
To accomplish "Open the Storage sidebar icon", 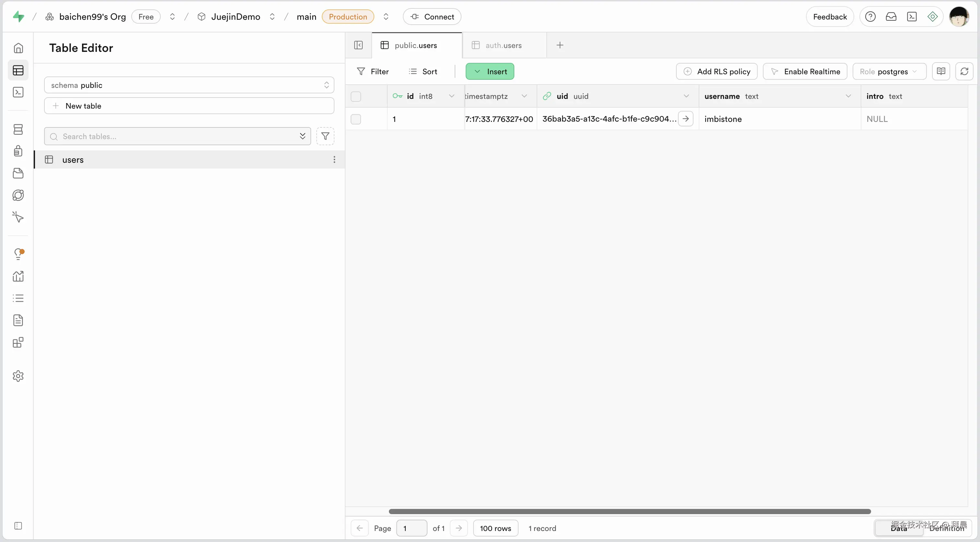I will click(x=18, y=173).
